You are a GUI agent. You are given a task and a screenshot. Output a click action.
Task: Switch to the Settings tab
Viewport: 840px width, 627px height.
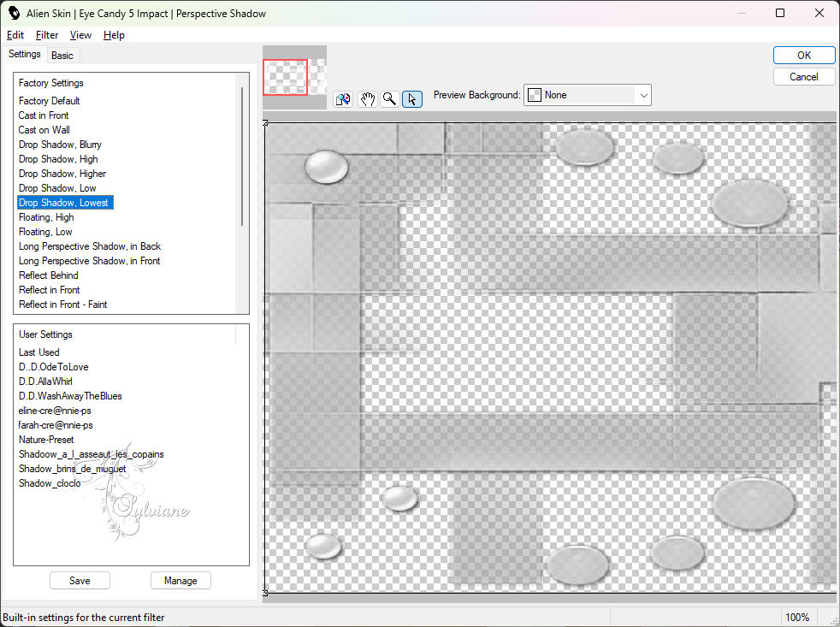pos(24,54)
